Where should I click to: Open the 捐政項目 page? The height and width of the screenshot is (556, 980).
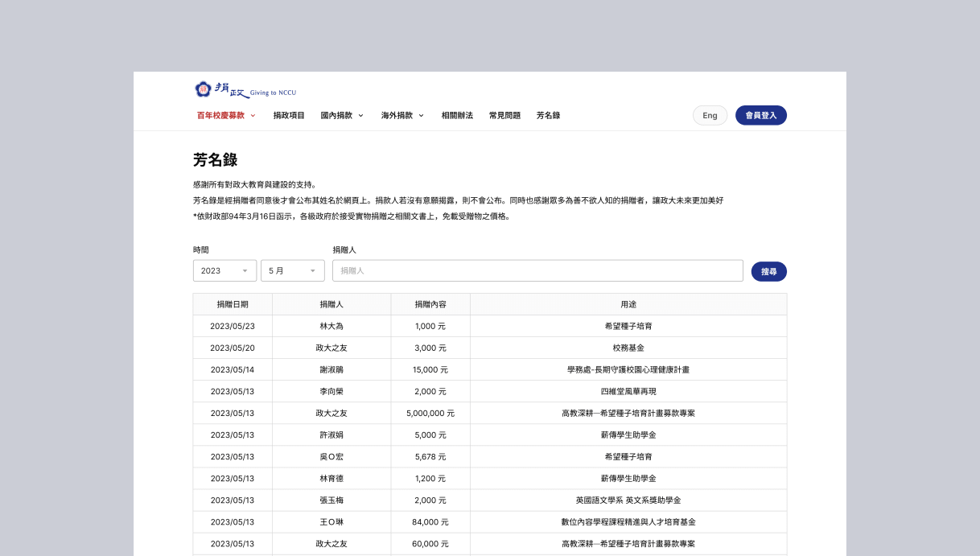289,115
